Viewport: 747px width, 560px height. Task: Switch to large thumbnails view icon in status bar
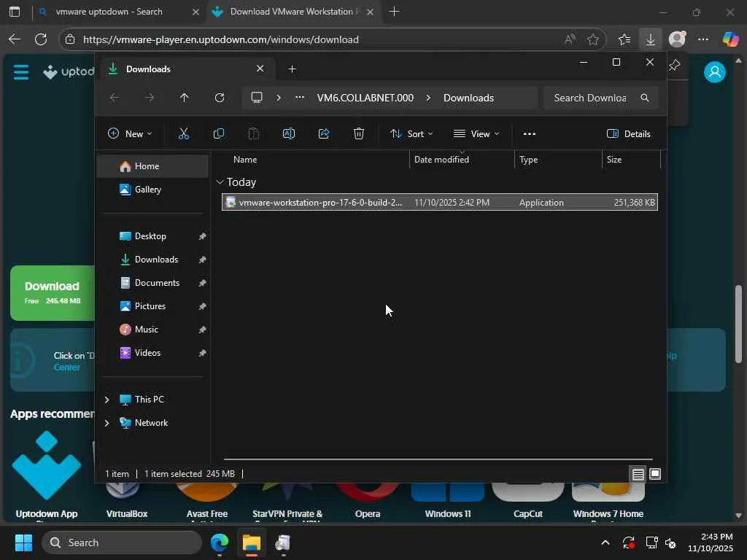(655, 474)
